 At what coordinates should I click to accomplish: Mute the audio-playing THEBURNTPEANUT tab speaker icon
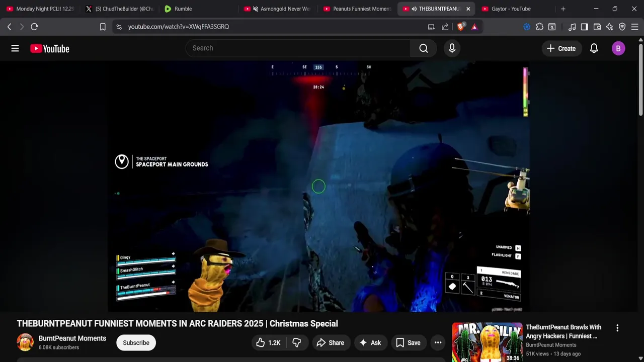pos(414,9)
